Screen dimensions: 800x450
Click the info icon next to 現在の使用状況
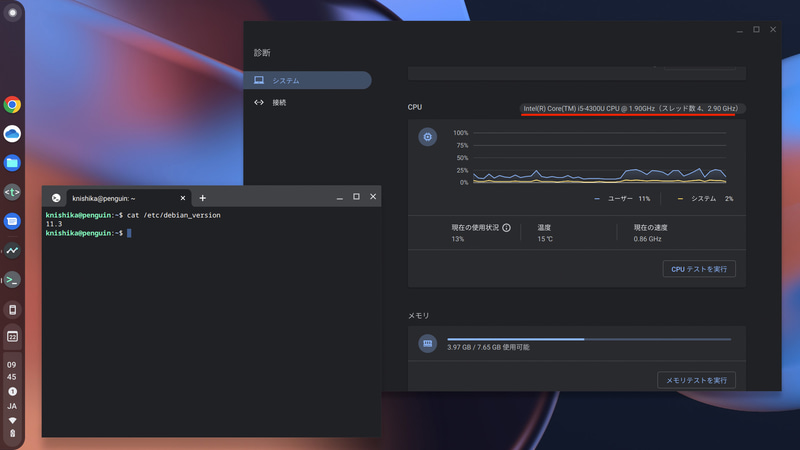506,228
